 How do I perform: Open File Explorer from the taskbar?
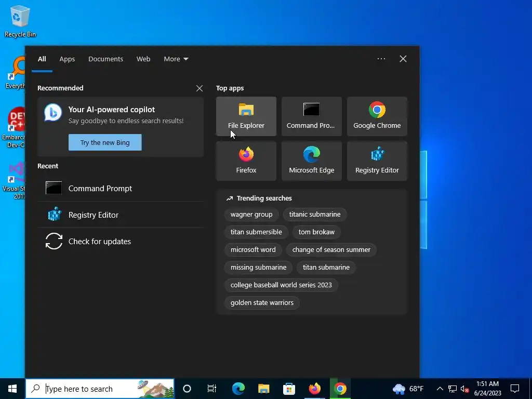(x=263, y=389)
